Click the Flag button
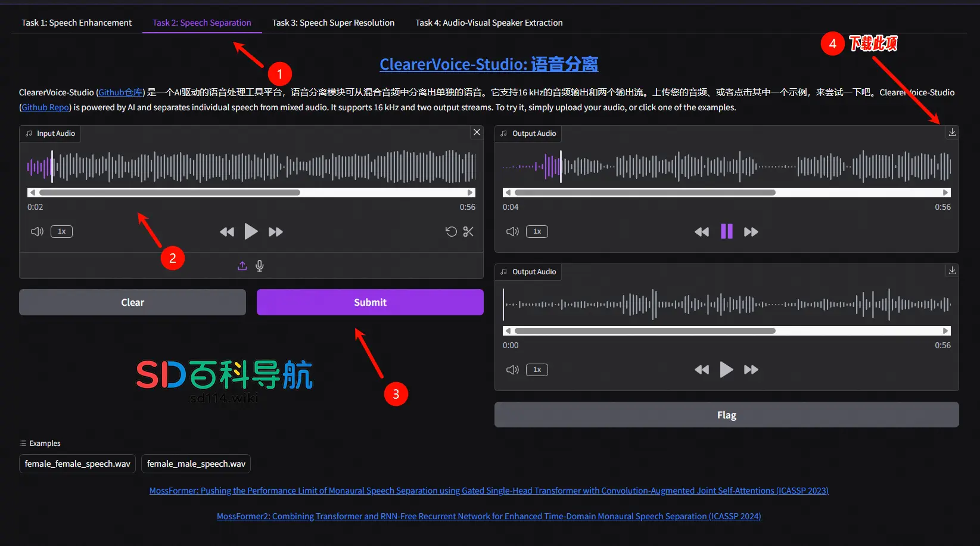Image resolution: width=980 pixels, height=546 pixels. [727, 415]
